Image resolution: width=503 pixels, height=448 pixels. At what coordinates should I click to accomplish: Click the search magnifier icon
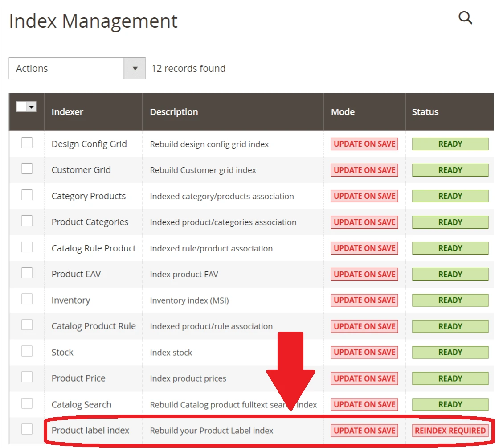click(x=465, y=18)
